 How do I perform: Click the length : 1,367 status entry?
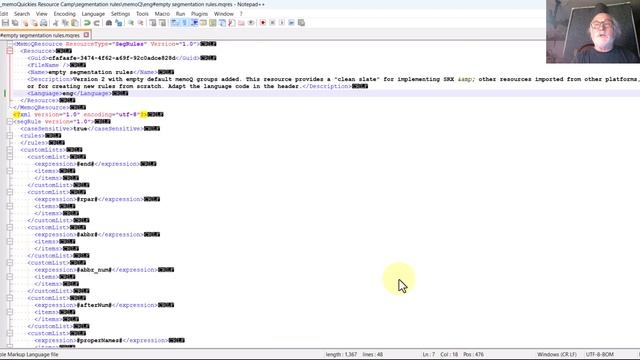click(341, 354)
